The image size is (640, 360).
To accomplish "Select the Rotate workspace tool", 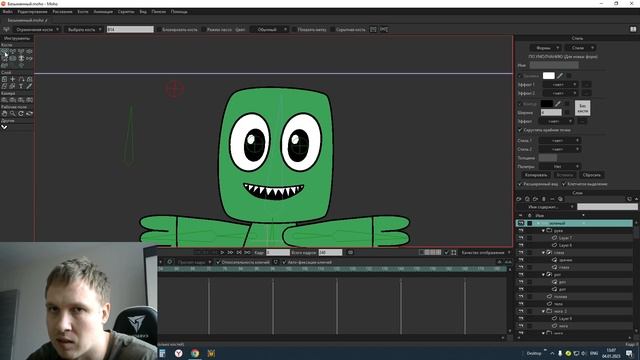I will pyautogui.click(x=21, y=113).
